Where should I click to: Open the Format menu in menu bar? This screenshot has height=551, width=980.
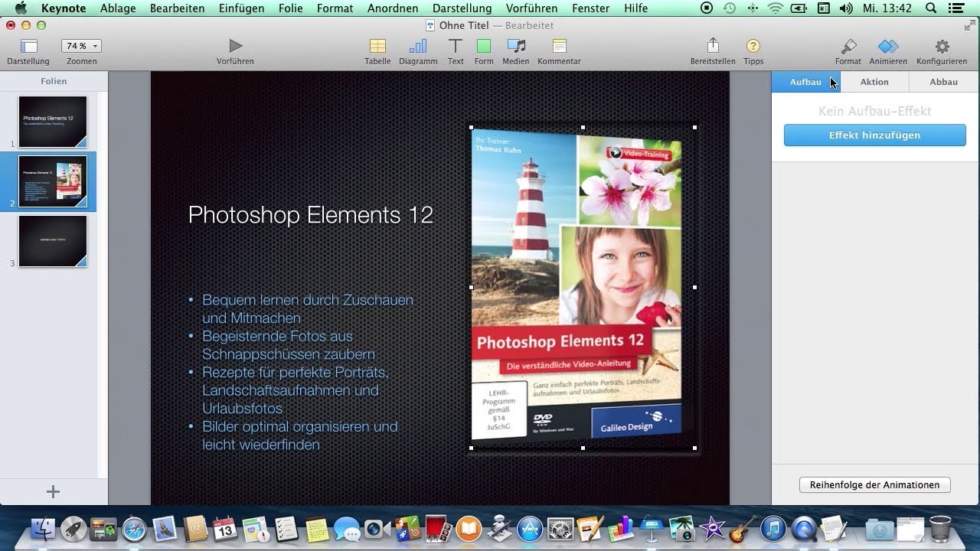point(335,8)
